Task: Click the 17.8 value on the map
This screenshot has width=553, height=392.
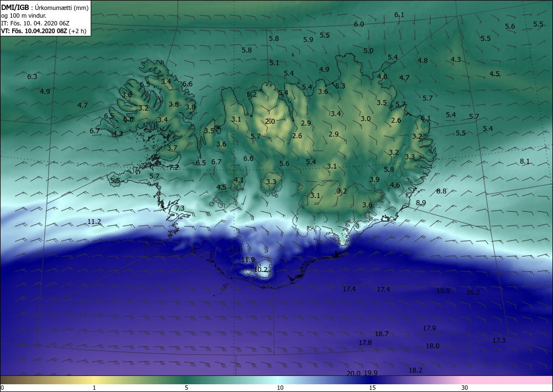Action: (x=365, y=343)
